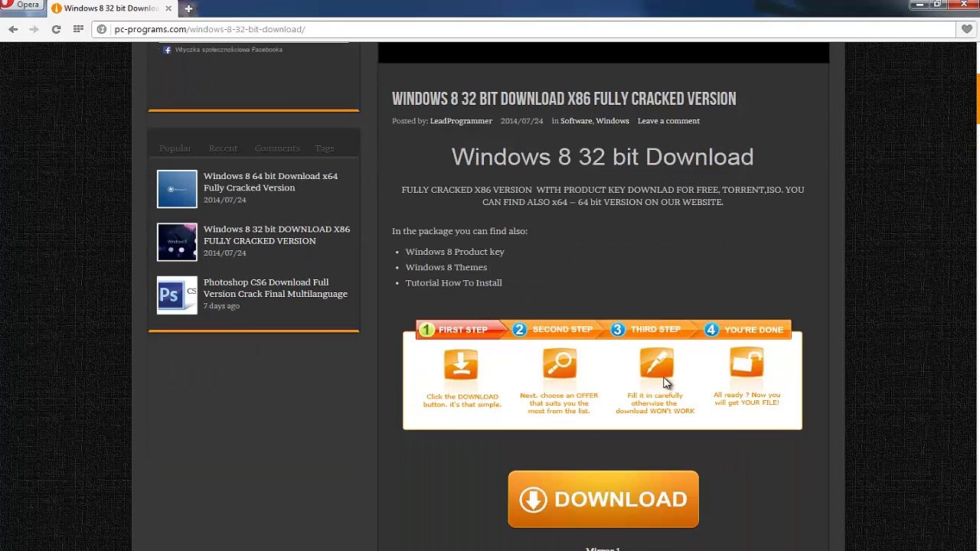Add page to bookmarks with heart icon

point(966,29)
